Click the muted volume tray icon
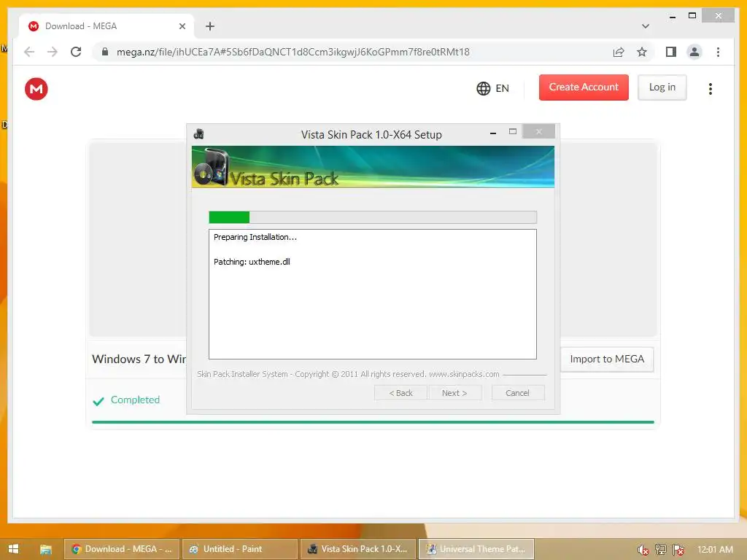This screenshot has width=747, height=560. tap(643, 550)
